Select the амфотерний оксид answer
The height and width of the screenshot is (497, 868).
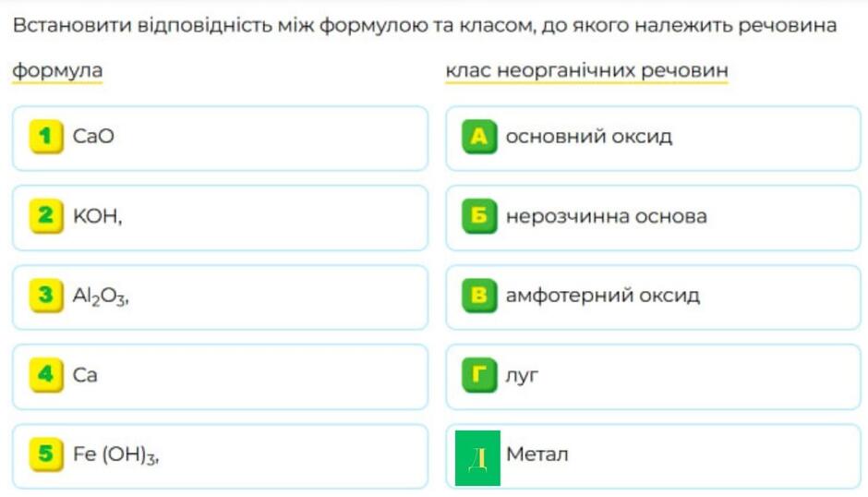tap(653, 297)
